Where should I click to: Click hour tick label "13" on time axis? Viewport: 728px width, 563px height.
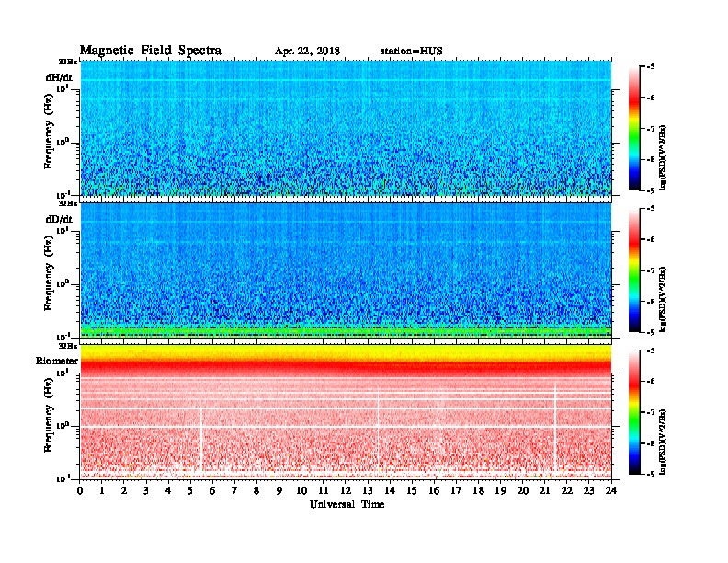point(368,490)
